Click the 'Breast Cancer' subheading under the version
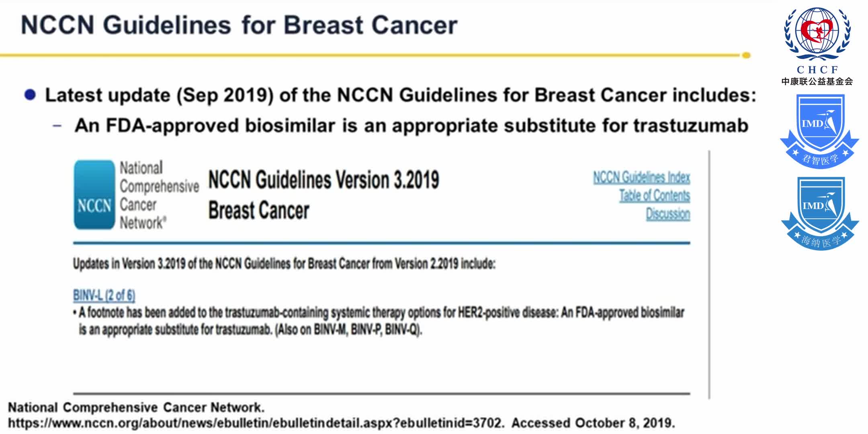 (259, 211)
